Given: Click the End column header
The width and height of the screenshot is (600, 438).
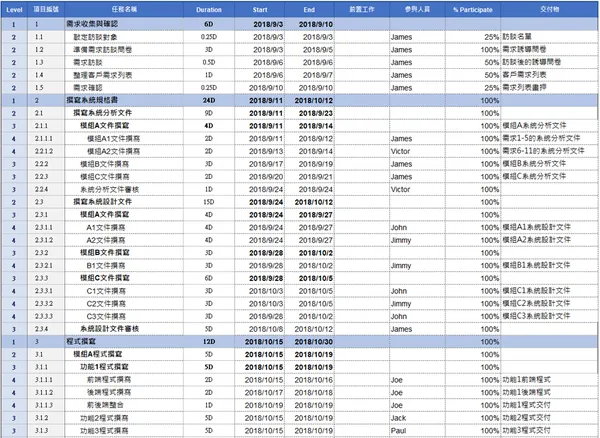Looking at the screenshot, I should click(309, 10).
